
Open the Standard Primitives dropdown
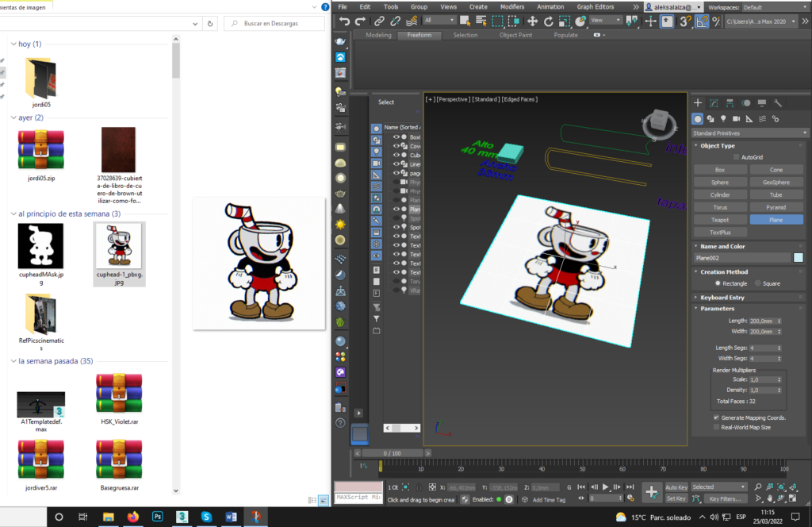coord(749,133)
